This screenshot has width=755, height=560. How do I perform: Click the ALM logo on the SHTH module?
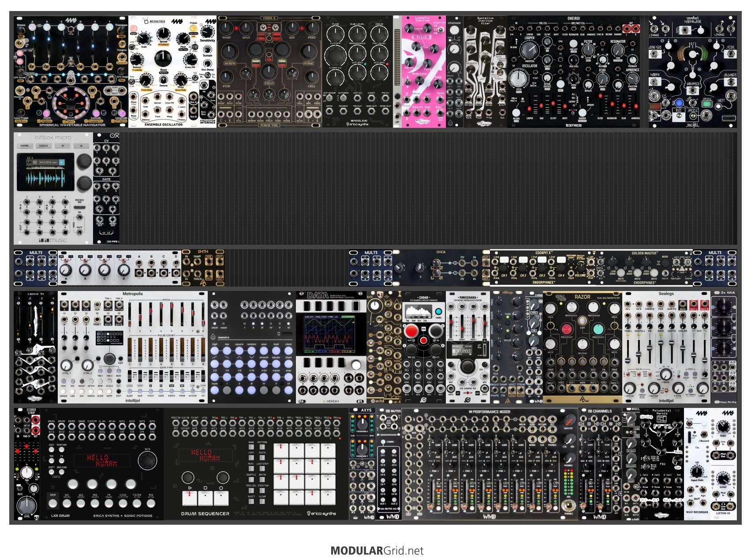[203, 283]
